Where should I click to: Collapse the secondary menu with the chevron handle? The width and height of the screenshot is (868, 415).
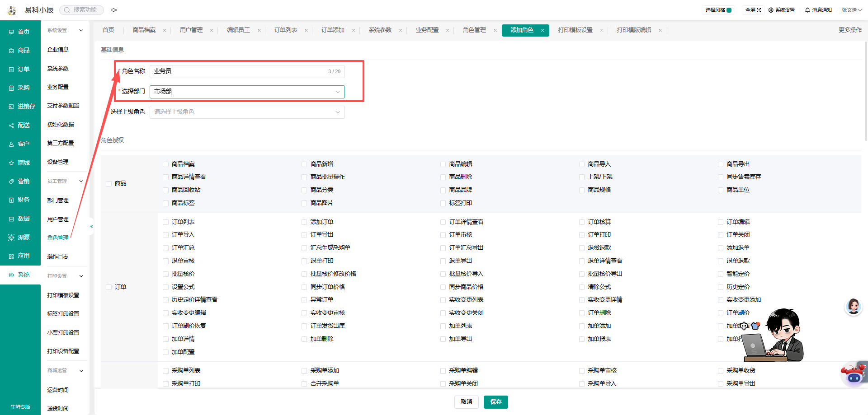(x=91, y=226)
